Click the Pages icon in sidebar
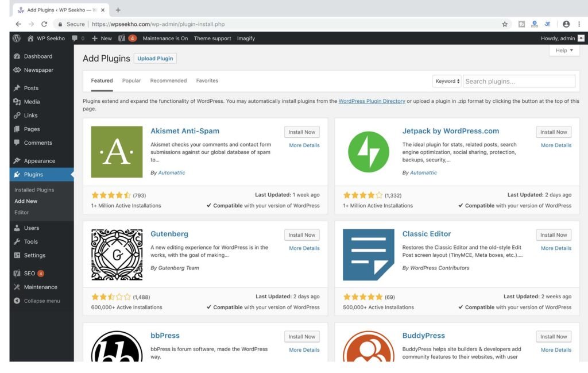 [x=17, y=129]
